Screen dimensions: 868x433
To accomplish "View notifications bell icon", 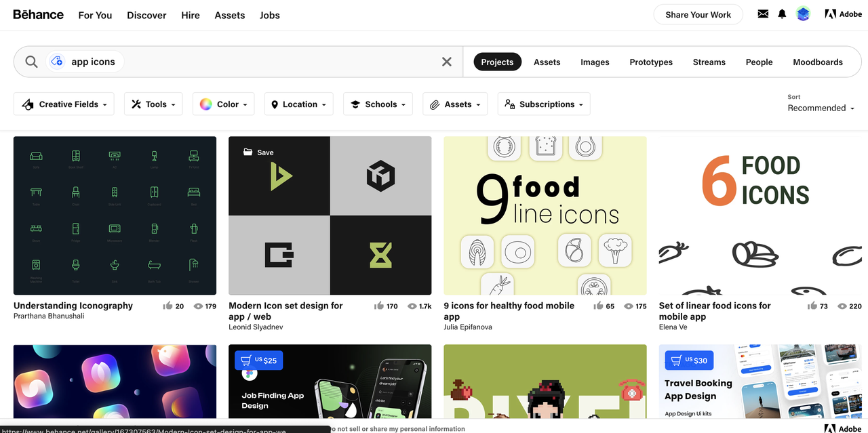I will (x=782, y=14).
